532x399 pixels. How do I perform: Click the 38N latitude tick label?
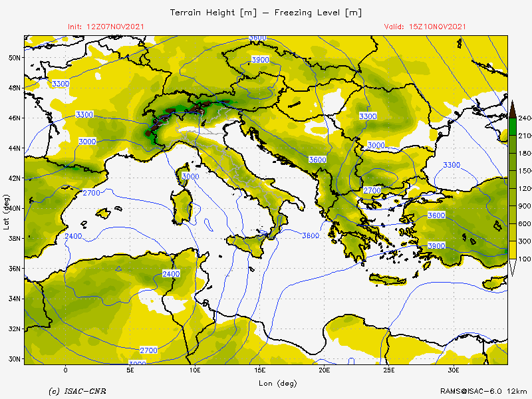(14, 239)
